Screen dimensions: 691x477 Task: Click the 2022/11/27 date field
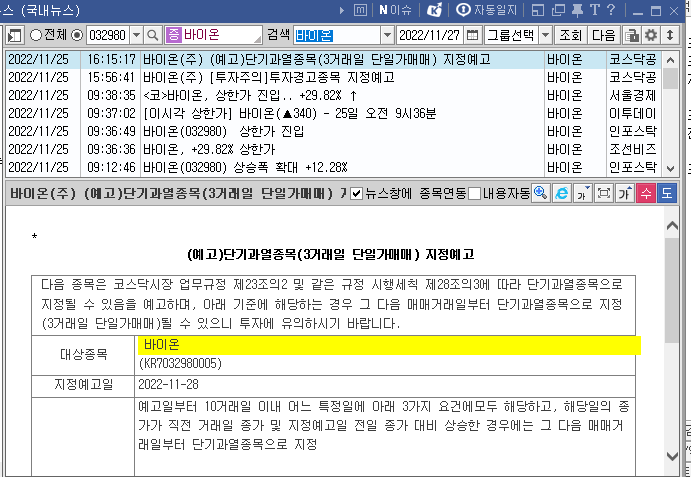tap(430, 35)
